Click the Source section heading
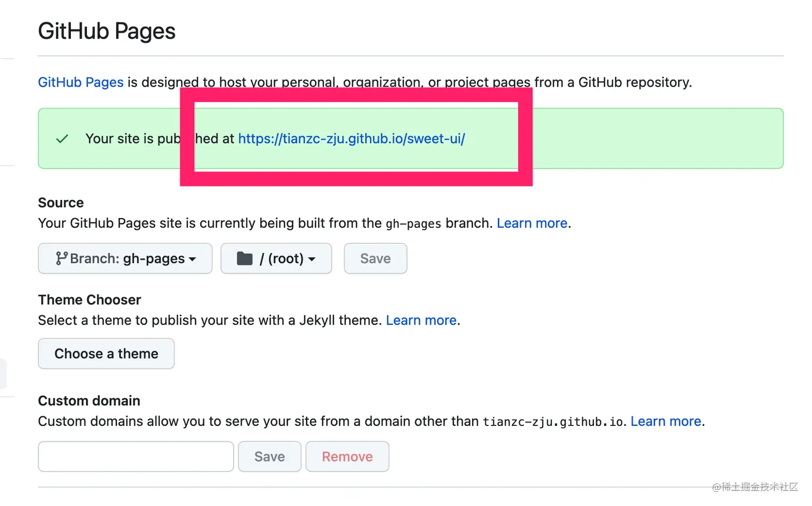This screenshot has width=812, height=506. 61,203
